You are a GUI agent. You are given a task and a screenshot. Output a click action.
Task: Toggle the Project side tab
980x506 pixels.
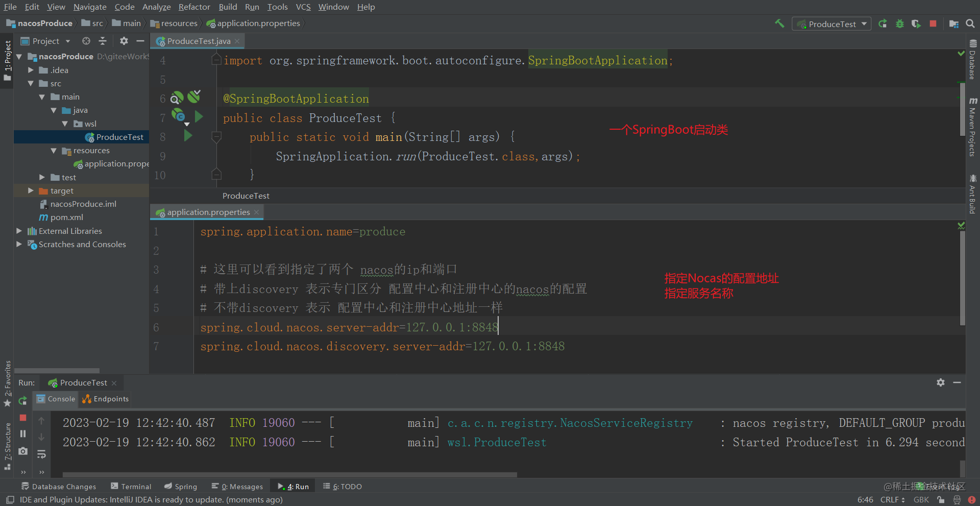(x=7, y=60)
